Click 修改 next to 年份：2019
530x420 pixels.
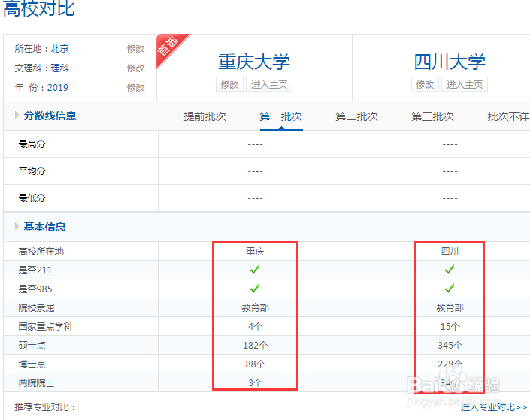pyautogui.click(x=135, y=88)
